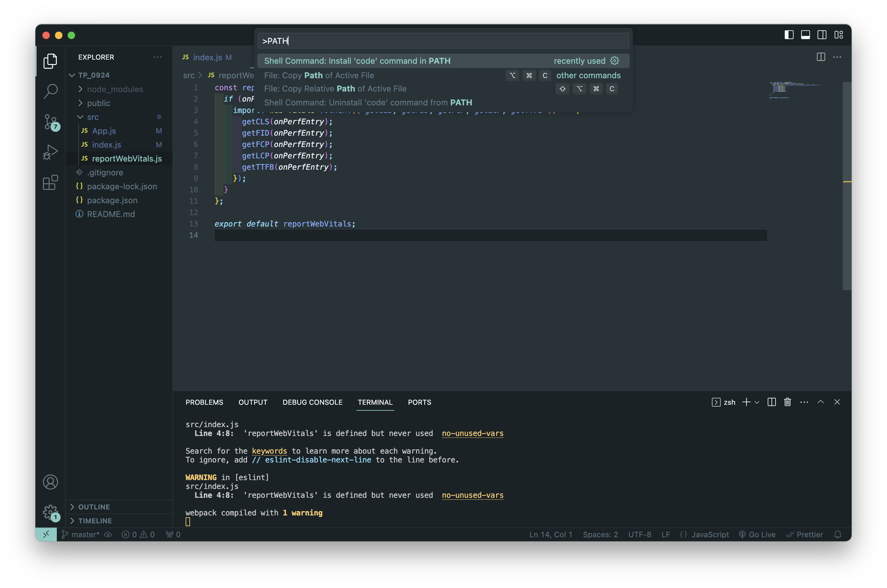Open the new terminal launch profile dropdown
Viewport: 887px width, 588px height.
(757, 403)
